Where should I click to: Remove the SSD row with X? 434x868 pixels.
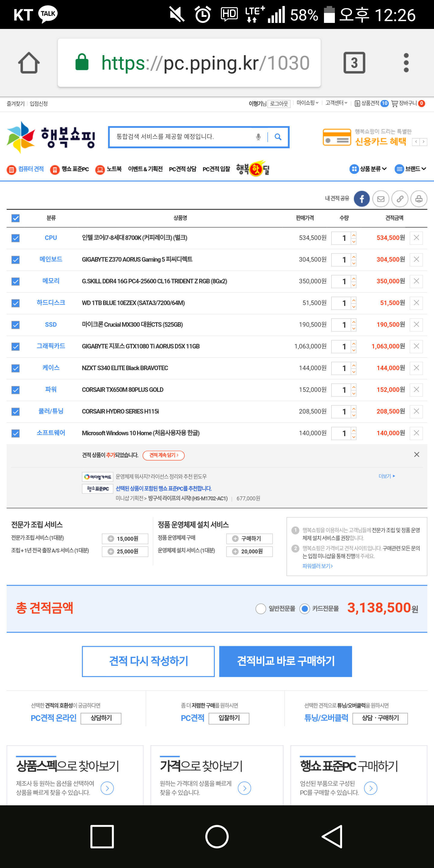point(417,325)
